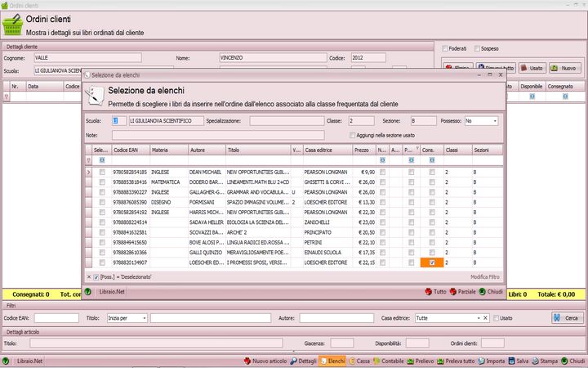Open Cassa from the bottom toolbar
The height and width of the screenshot is (368, 588).
pos(359,361)
